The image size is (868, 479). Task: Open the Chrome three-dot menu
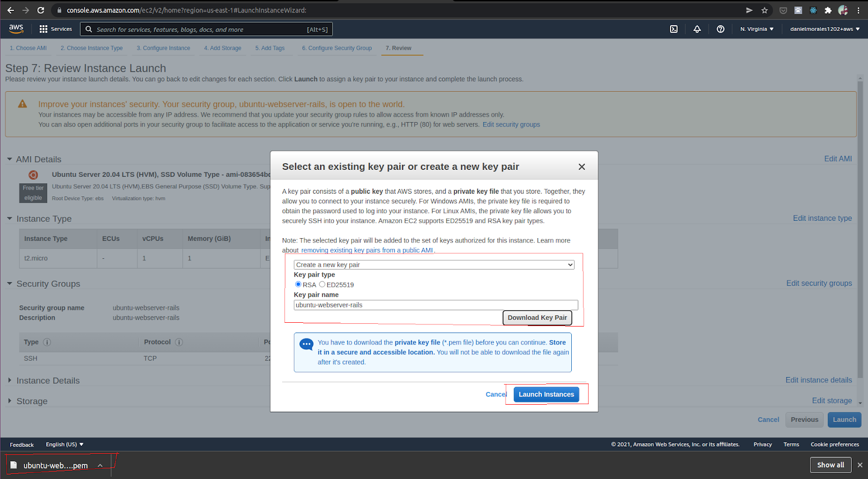tap(858, 10)
